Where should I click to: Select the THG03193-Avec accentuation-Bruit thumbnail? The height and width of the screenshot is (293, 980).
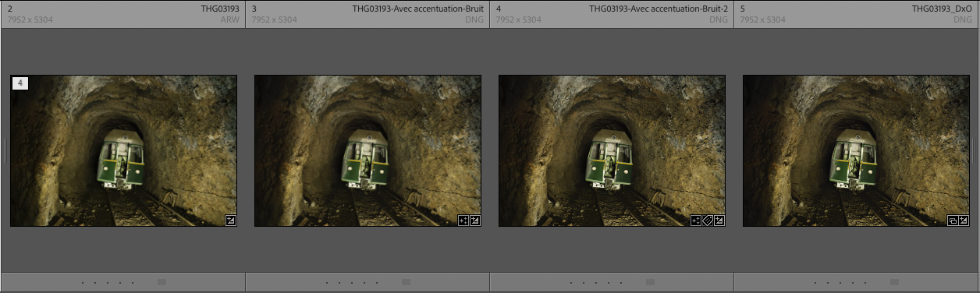pyautogui.click(x=367, y=150)
